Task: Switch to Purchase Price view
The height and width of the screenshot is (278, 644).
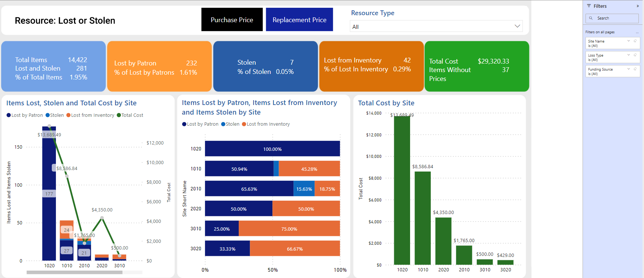Action: click(x=232, y=20)
